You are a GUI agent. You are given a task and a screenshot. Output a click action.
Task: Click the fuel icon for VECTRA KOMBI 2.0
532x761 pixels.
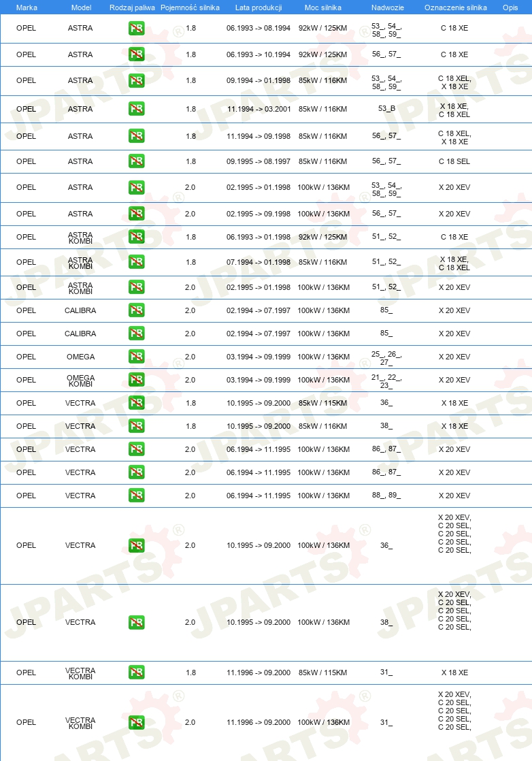pos(136,722)
